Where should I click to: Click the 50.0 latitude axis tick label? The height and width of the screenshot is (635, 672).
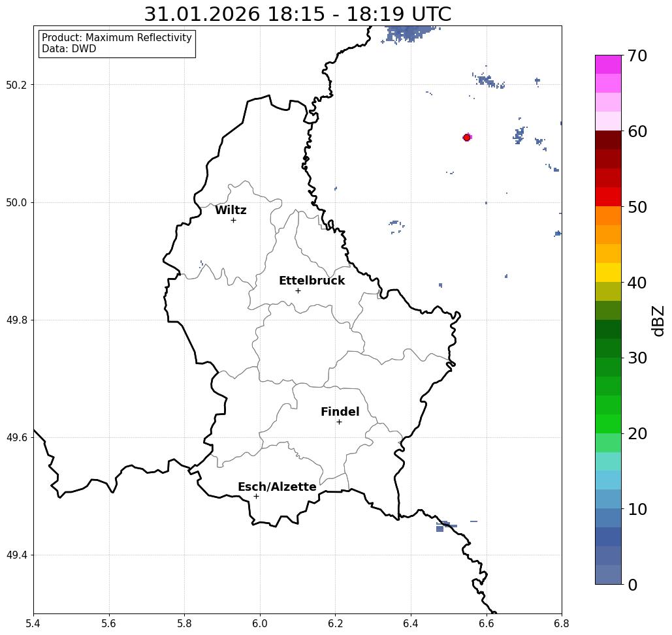click(x=16, y=202)
